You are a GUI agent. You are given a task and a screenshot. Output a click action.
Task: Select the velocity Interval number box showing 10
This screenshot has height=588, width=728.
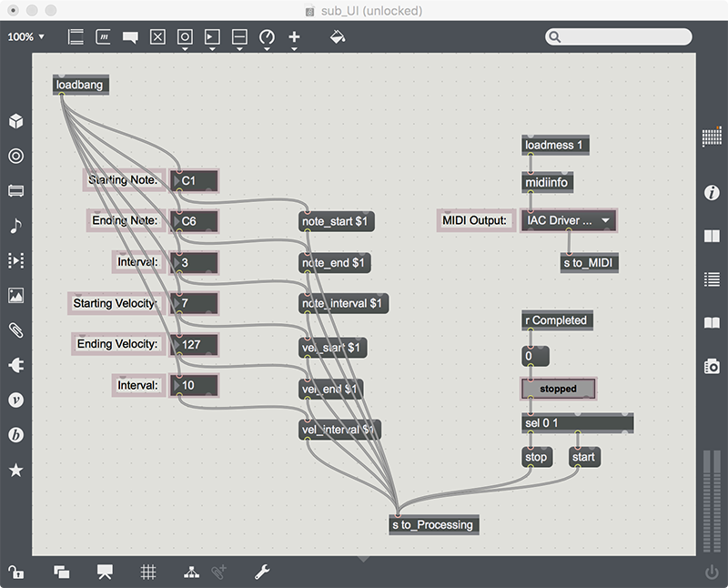click(194, 385)
